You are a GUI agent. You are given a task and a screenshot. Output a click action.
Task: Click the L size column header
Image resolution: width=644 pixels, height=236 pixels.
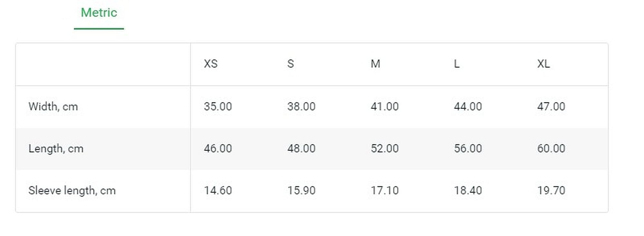[457, 64]
